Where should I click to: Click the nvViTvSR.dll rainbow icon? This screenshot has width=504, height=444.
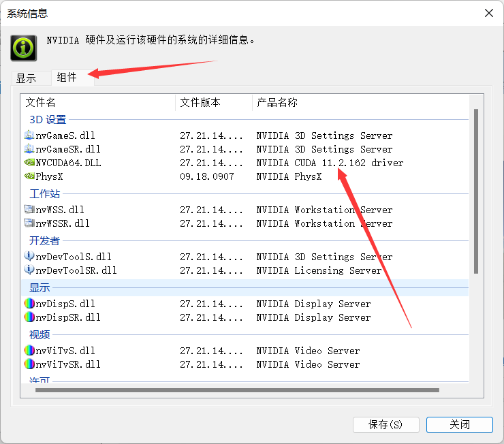pos(29,364)
